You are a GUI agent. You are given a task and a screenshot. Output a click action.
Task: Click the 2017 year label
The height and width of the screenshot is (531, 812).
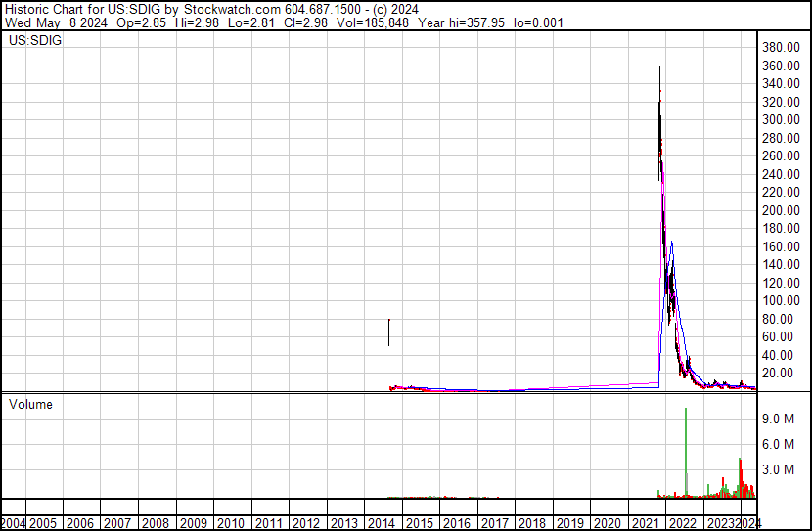coord(495,523)
